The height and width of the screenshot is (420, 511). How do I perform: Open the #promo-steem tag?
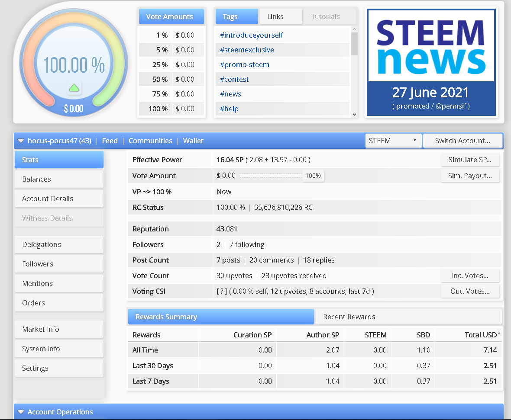click(244, 64)
